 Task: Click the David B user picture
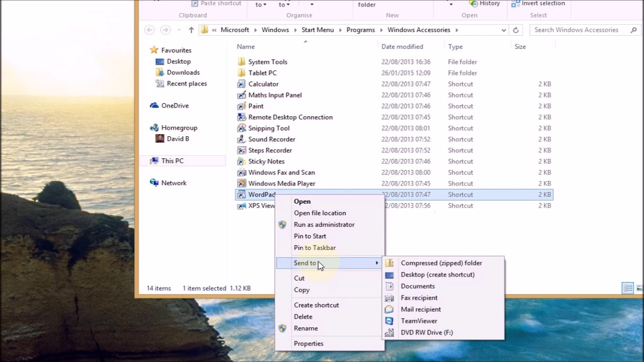click(159, 139)
